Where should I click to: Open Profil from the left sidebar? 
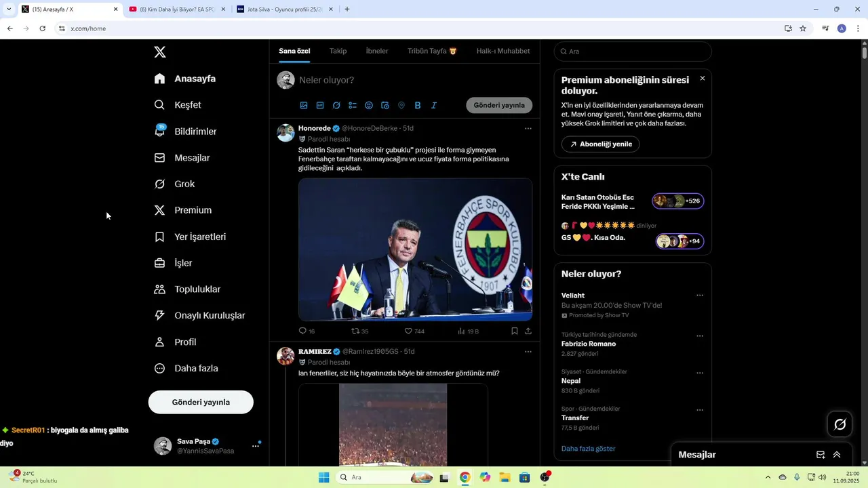pyautogui.click(x=176, y=342)
